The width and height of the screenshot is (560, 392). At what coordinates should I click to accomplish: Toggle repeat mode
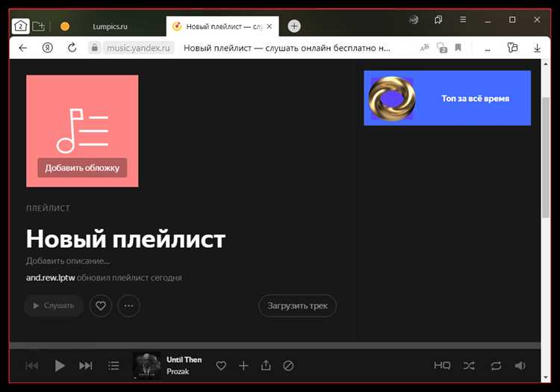coord(496,366)
